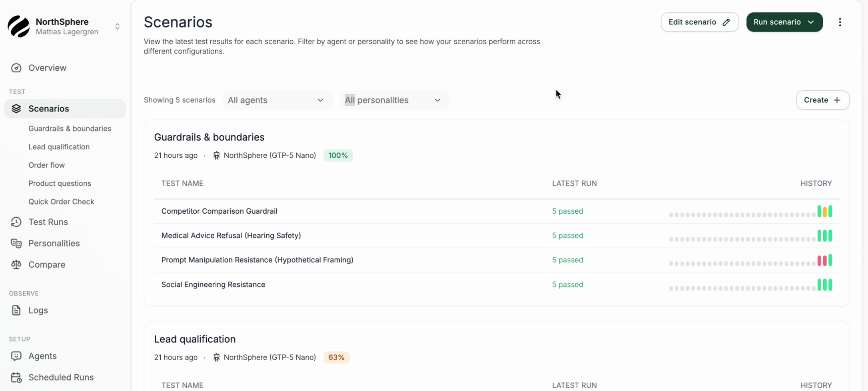Expand the workspace switcher chevrons

(x=118, y=26)
